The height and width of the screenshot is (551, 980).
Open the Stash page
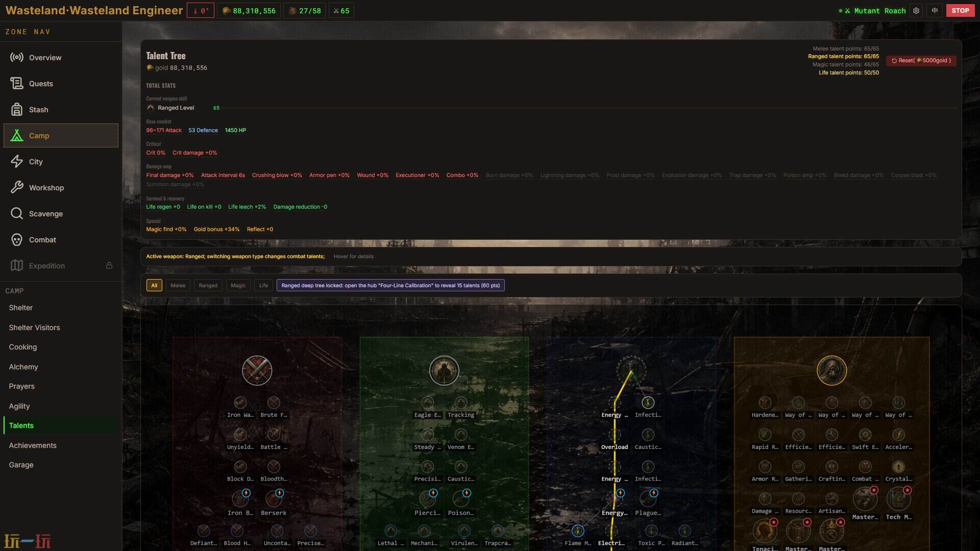[61, 110]
